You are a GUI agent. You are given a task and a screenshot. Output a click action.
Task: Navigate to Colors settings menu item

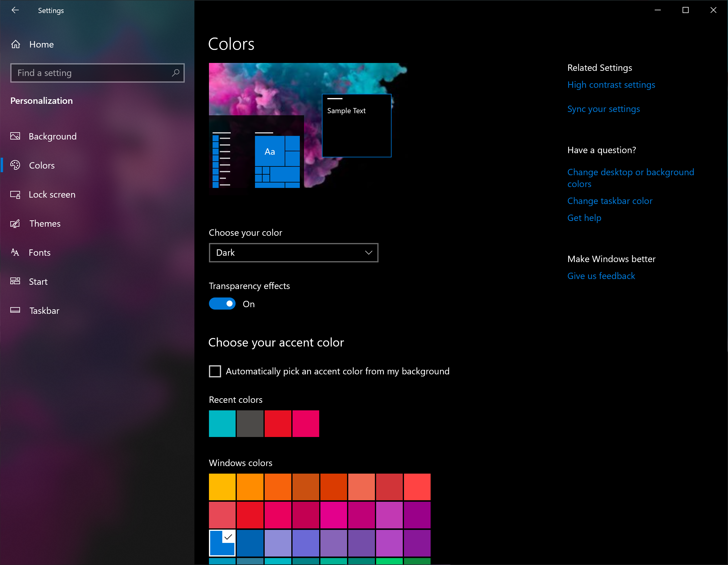pyautogui.click(x=42, y=165)
